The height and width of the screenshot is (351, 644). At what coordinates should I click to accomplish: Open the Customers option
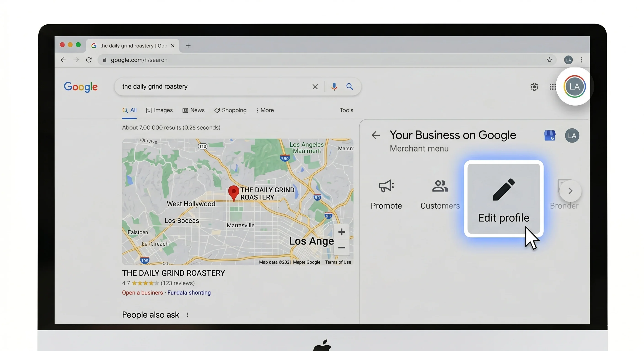point(440,195)
